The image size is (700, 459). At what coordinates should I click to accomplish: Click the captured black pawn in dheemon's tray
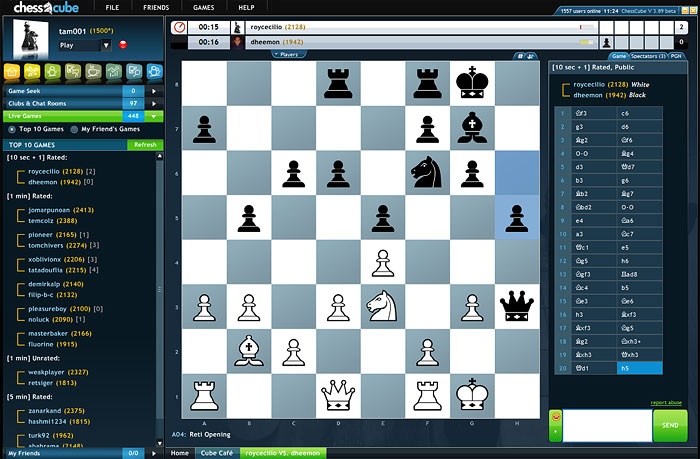[606, 42]
